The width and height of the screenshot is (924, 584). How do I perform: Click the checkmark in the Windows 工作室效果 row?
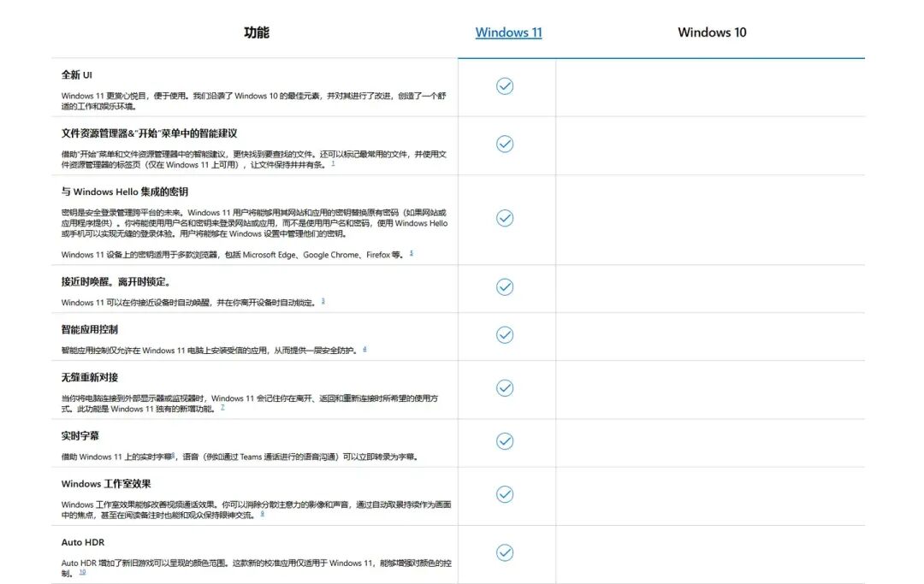(505, 494)
